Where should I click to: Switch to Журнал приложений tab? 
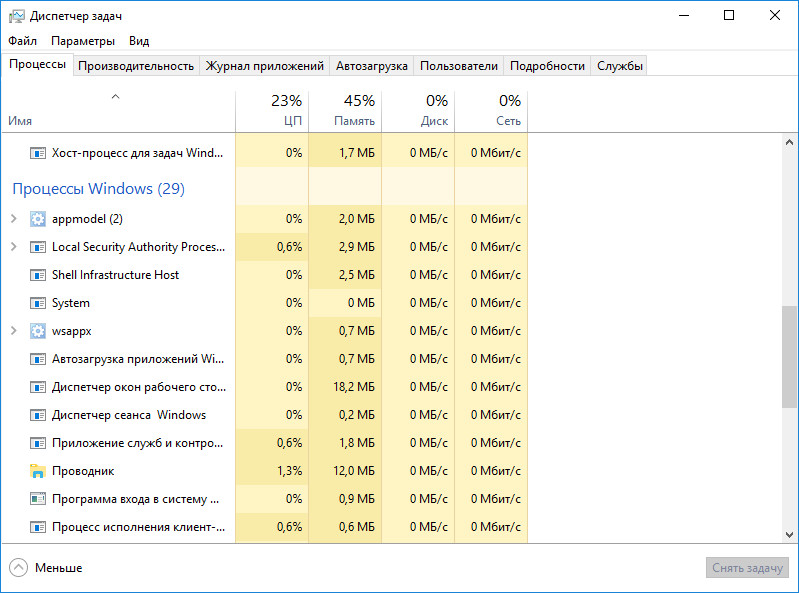(264, 66)
